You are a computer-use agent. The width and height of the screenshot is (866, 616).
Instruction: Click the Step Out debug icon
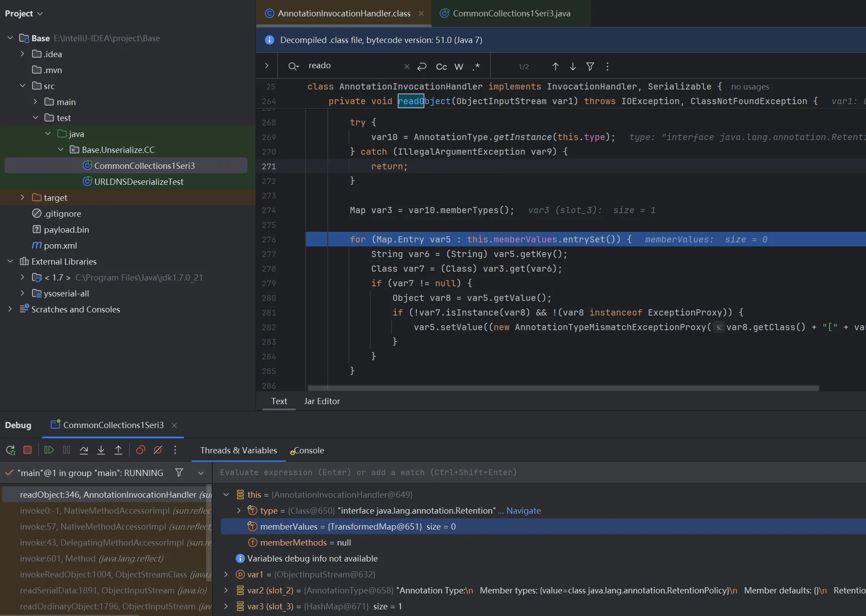[x=118, y=450]
